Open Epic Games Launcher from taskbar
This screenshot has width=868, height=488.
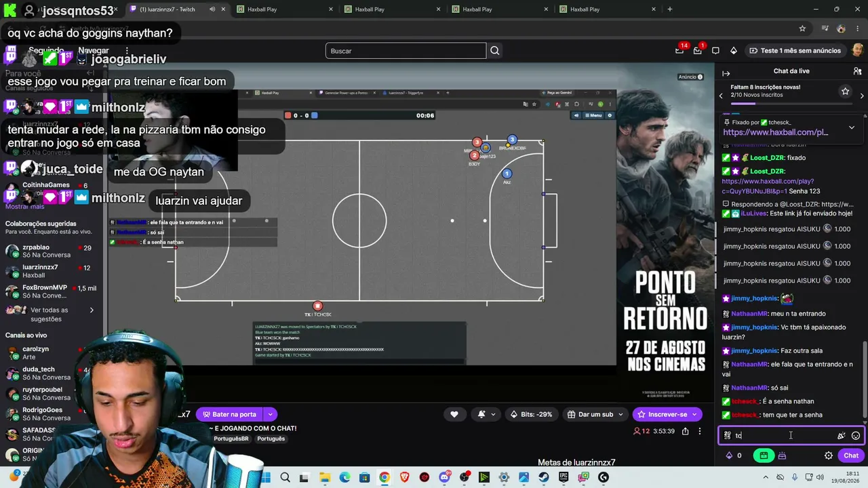564,477
